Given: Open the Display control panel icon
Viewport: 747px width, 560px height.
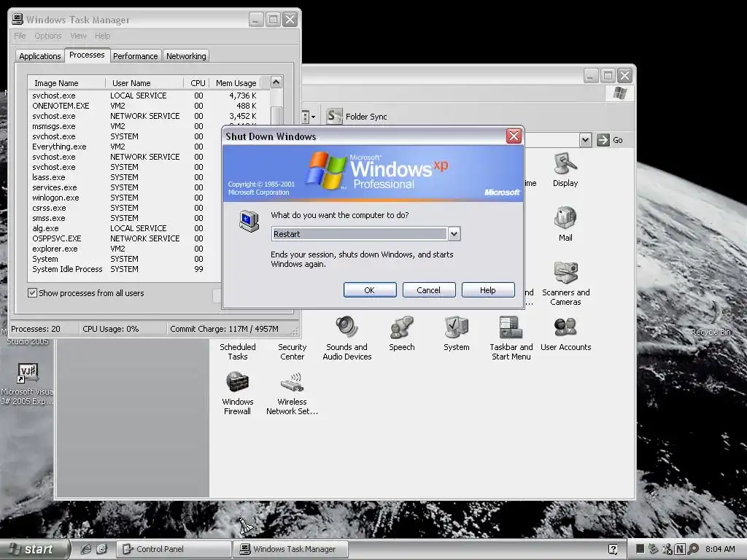Looking at the screenshot, I should click(565, 169).
